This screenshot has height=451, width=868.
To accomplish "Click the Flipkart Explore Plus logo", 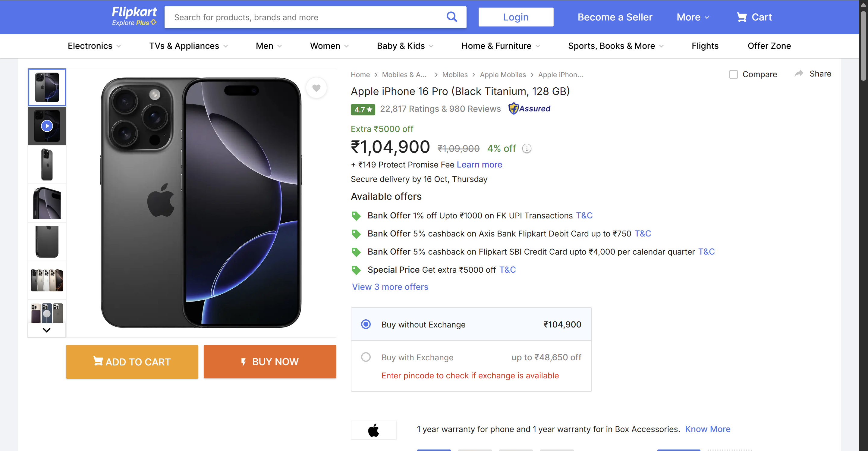I will coord(134,16).
